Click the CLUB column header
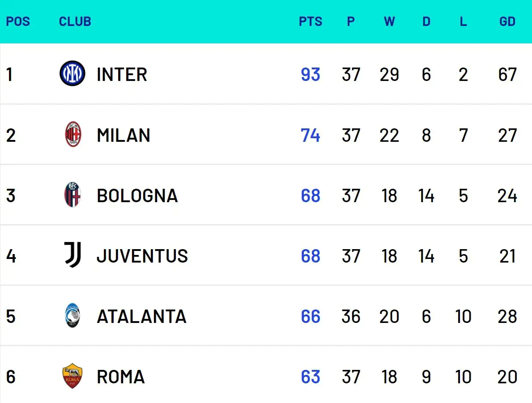This screenshot has height=403, width=532. pyautogui.click(x=75, y=21)
